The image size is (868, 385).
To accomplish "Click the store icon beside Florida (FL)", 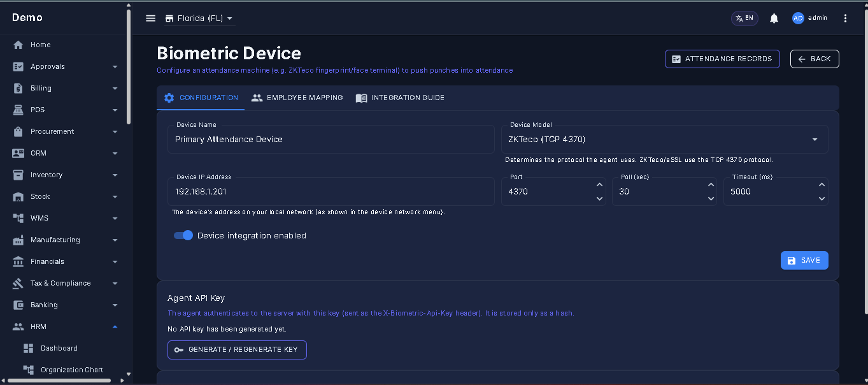I will pyautogui.click(x=169, y=18).
